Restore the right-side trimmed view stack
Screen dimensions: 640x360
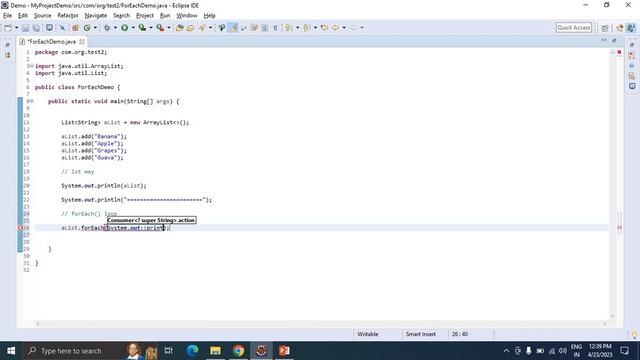(x=632, y=45)
